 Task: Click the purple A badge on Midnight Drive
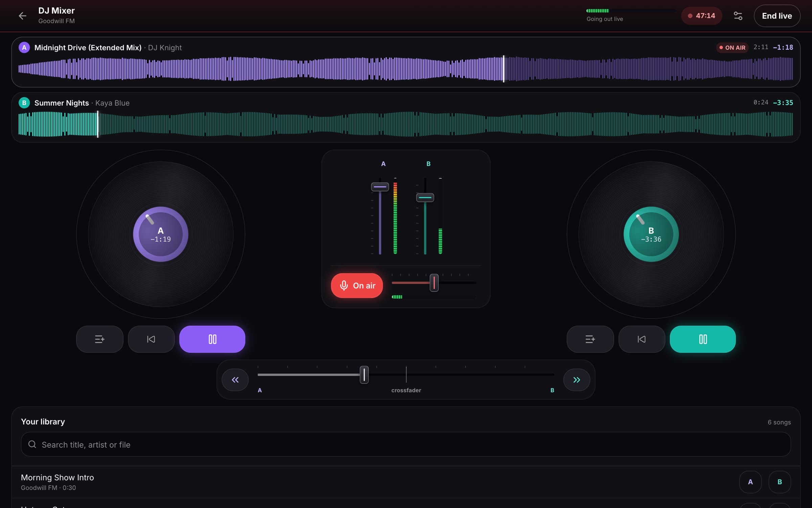[24, 47]
